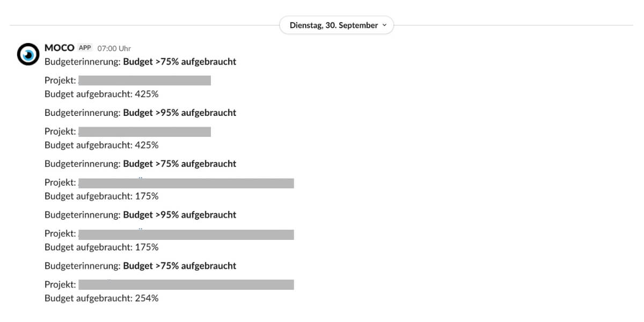Viewport: 644px width, 322px height.
Task: Click the second 'Budget >95% aufgebraucht' heading
Action: point(179,215)
